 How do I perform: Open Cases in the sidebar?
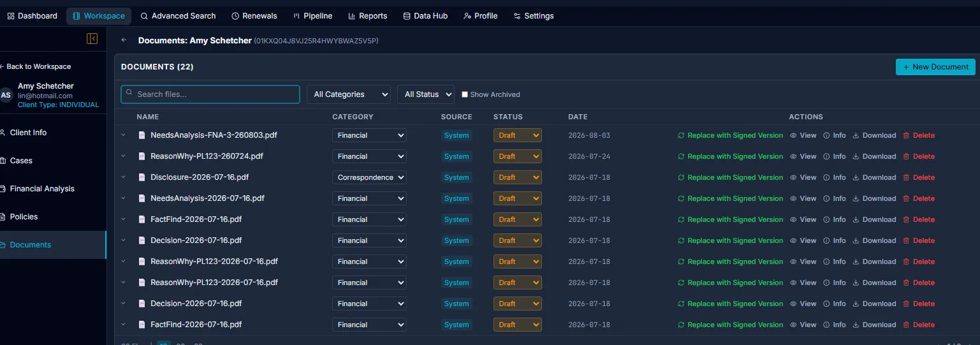pyautogui.click(x=53, y=161)
